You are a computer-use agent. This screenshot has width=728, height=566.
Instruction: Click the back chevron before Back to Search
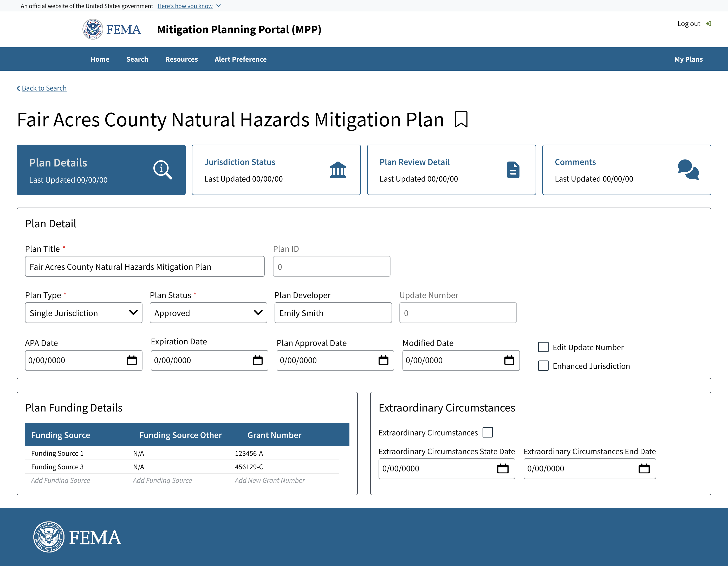[18, 88]
